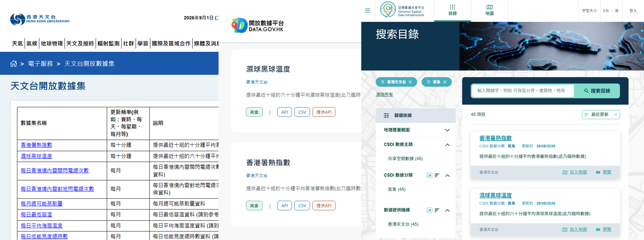Click the home icon in breadcrumb
This screenshot has height=240, width=644.
[x=13, y=64]
